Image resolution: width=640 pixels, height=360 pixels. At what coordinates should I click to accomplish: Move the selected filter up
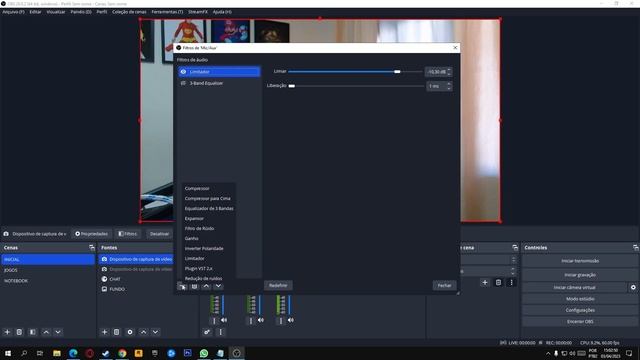(206, 287)
